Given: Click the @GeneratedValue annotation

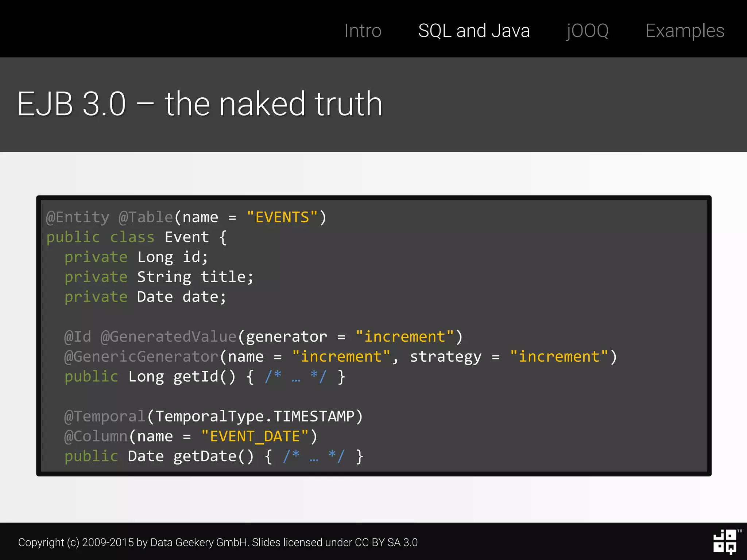Looking at the screenshot, I should point(169,337).
